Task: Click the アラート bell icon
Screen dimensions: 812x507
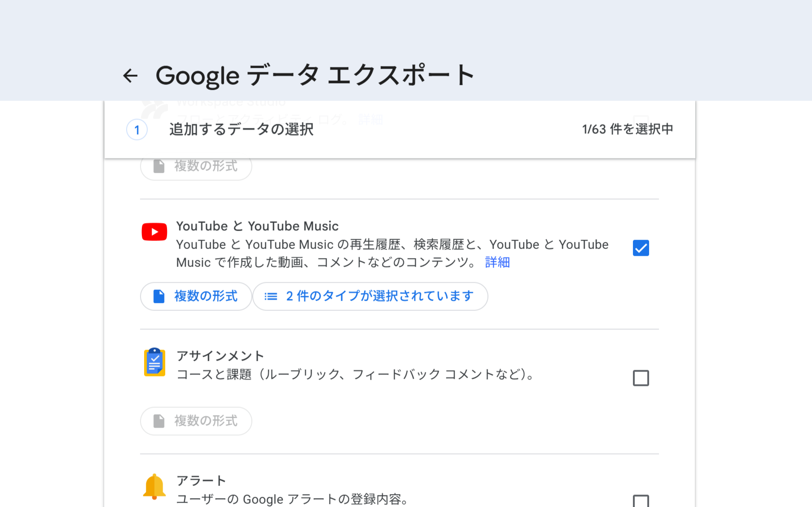Action: 154,486
